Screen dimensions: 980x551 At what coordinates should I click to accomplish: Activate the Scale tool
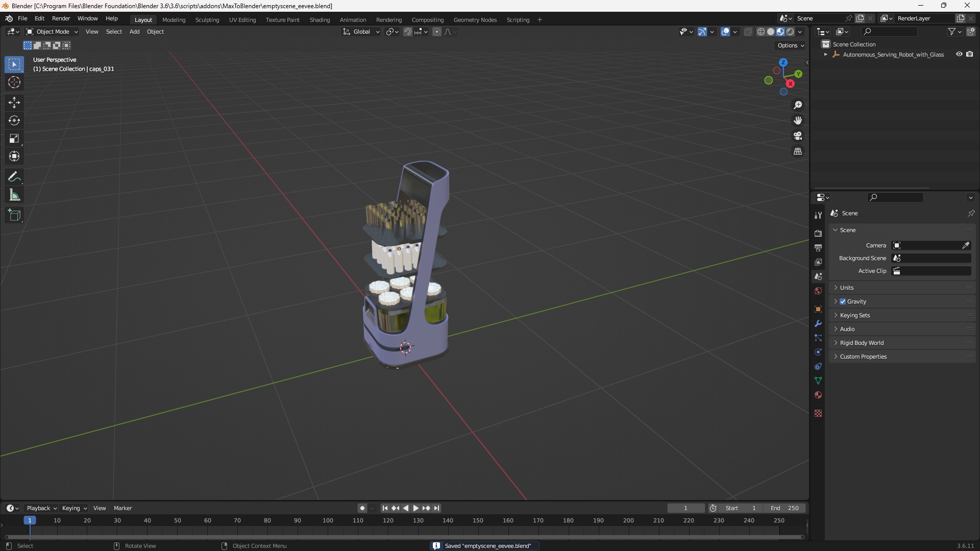click(x=14, y=138)
